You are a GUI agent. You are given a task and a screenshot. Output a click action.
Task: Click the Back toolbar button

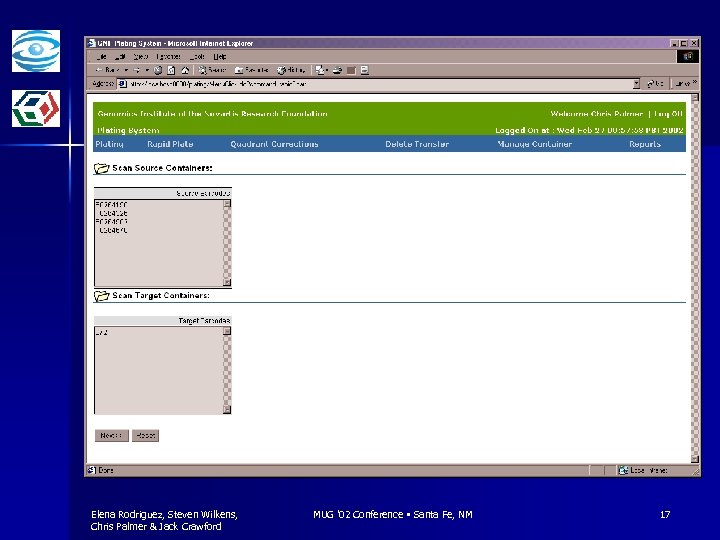pos(107,70)
